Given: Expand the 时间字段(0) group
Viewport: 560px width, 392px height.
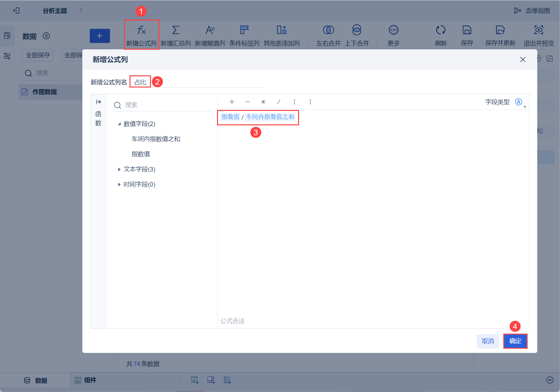Looking at the screenshot, I should (119, 184).
